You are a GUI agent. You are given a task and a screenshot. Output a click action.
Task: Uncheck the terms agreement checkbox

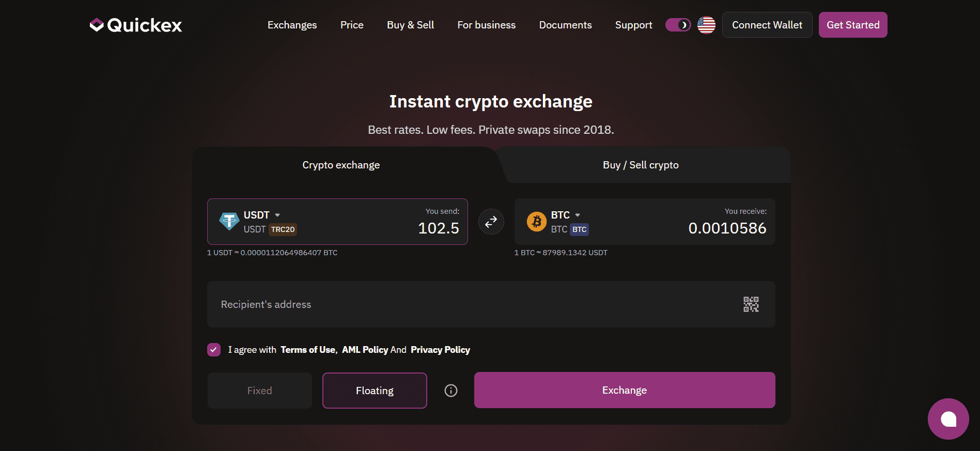[213, 350]
